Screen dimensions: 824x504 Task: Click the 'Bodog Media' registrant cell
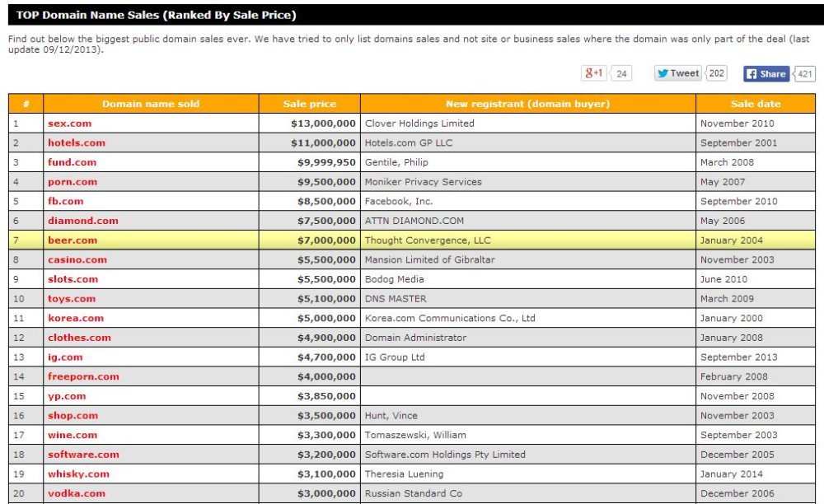click(527, 279)
